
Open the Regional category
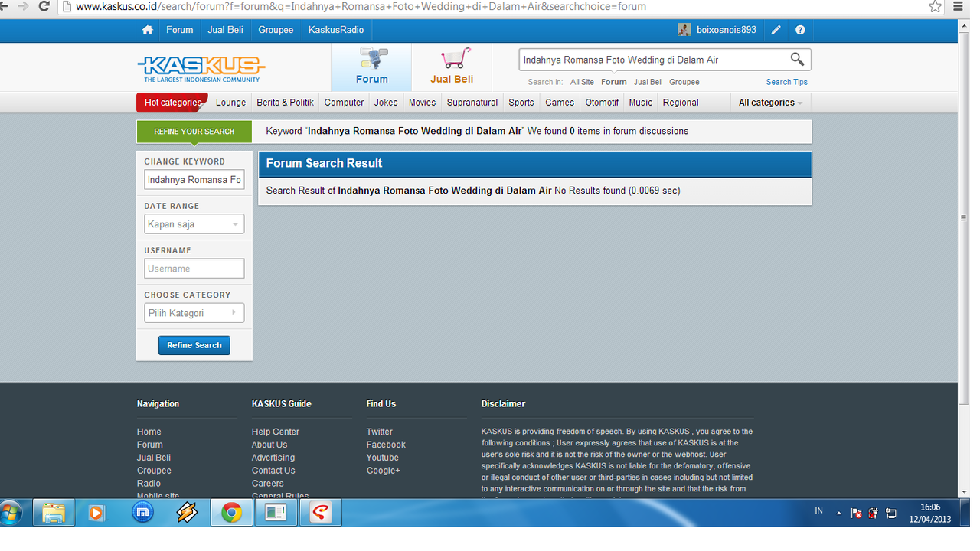coord(681,103)
